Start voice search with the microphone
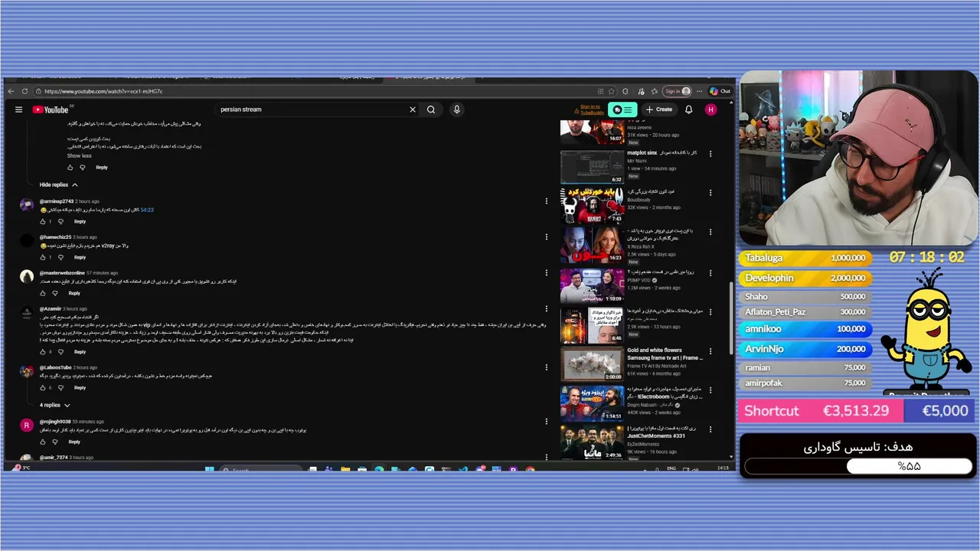Image resolution: width=980 pixels, height=551 pixels. click(x=457, y=109)
